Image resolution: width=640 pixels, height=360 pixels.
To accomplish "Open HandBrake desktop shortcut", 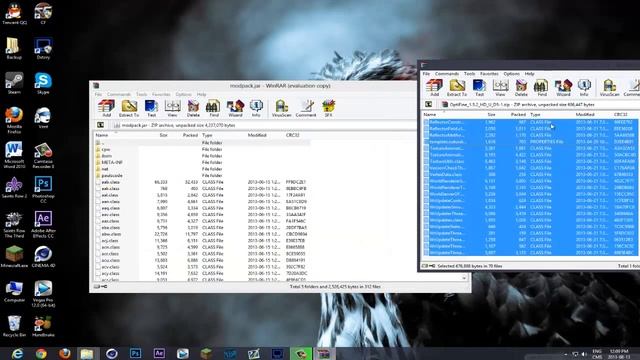I will pyautogui.click(x=43, y=326).
